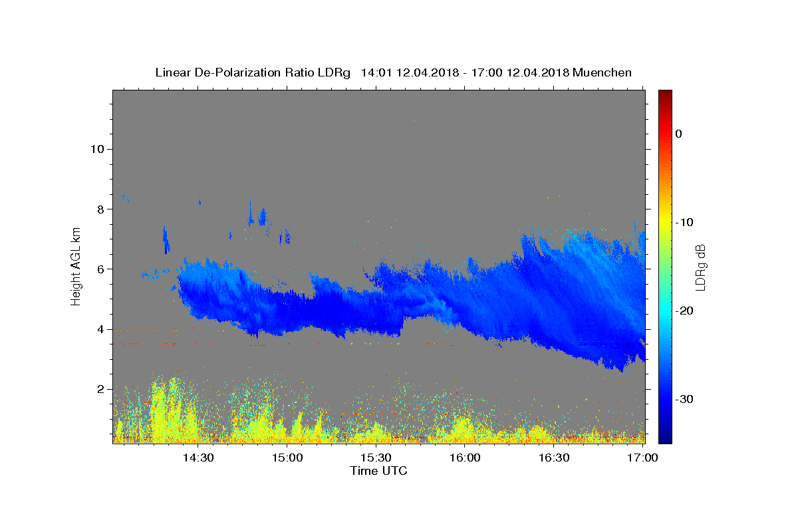The height and width of the screenshot is (532, 798).
Task: Click the colorbar value -20
Action: coord(684,311)
